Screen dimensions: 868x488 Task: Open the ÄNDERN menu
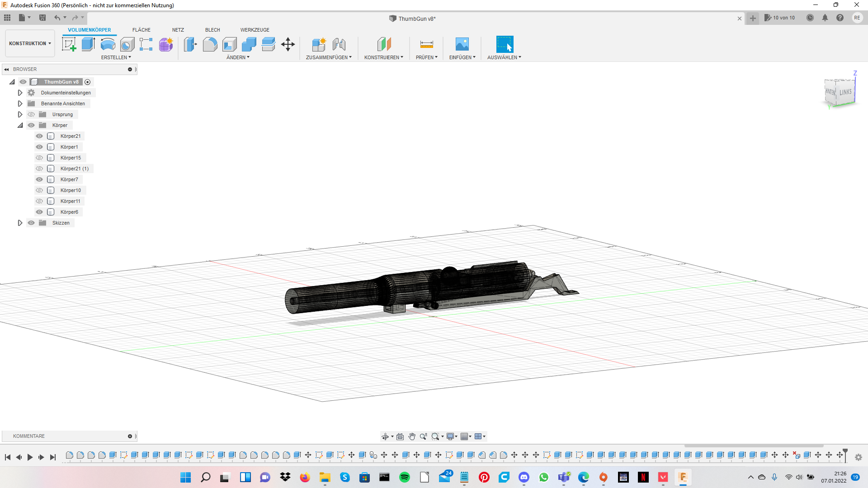pyautogui.click(x=238, y=57)
